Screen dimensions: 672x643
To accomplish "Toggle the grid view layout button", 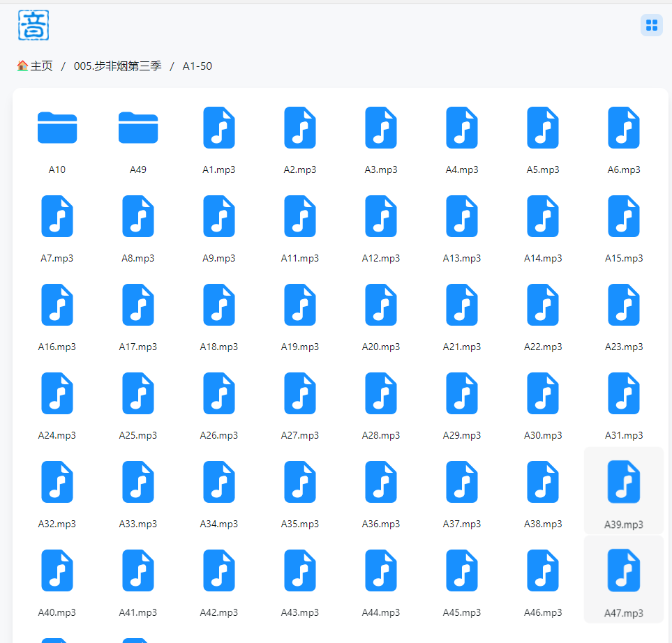I will click(x=652, y=25).
